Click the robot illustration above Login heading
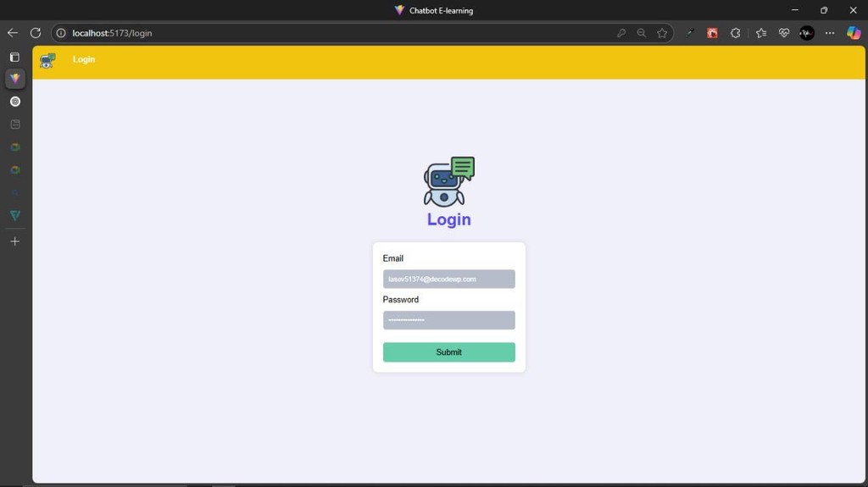This screenshot has height=487, width=868. [x=448, y=181]
